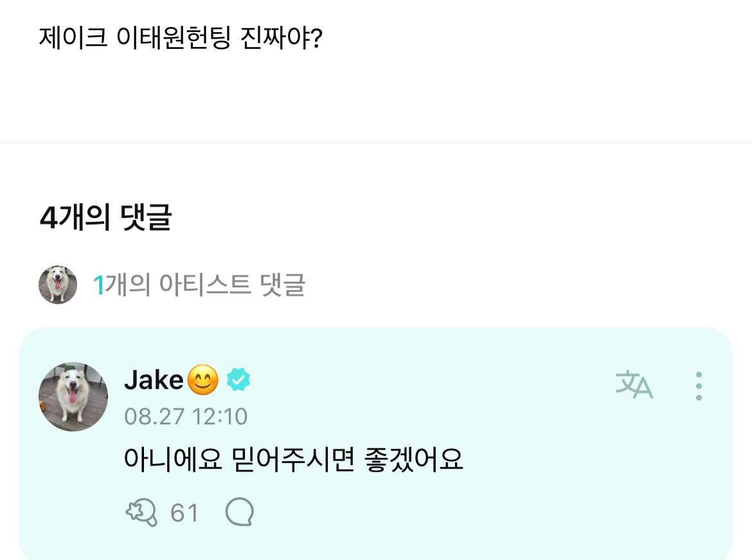
Task: Select the comment text 아니에요 믿어주시면 좋겠어요
Action: (x=293, y=459)
